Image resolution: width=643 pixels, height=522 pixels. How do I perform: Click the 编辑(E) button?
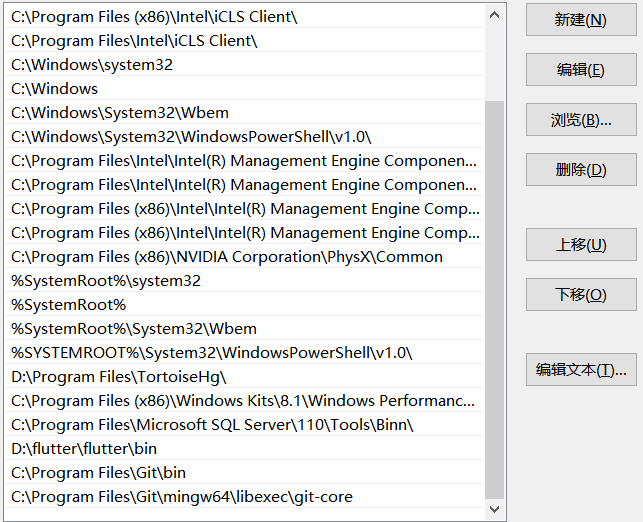581,70
